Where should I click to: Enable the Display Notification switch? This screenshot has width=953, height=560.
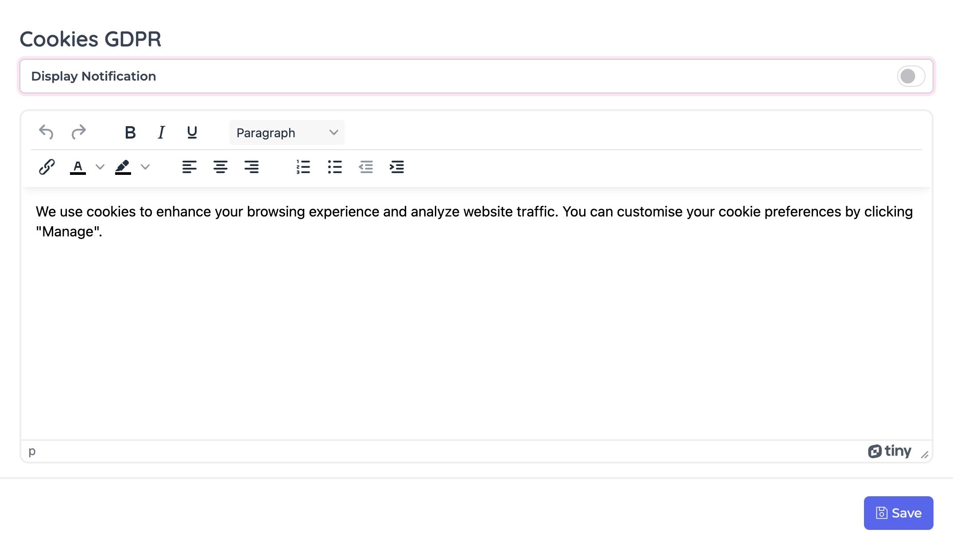pyautogui.click(x=910, y=76)
